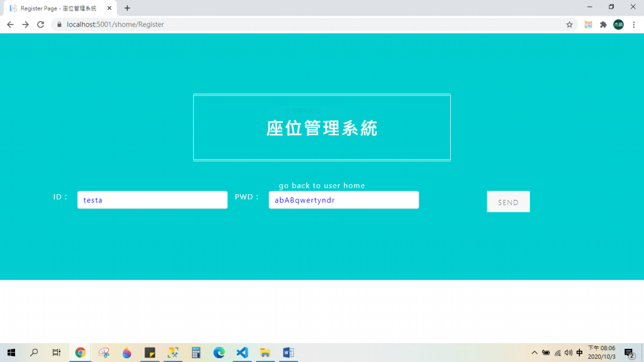Open Word from the taskbar

click(288, 353)
